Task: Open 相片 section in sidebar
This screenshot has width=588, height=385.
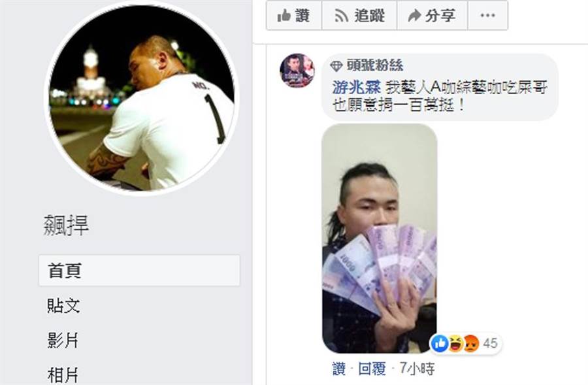Action: pyautogui.click(x=63, y=375)
